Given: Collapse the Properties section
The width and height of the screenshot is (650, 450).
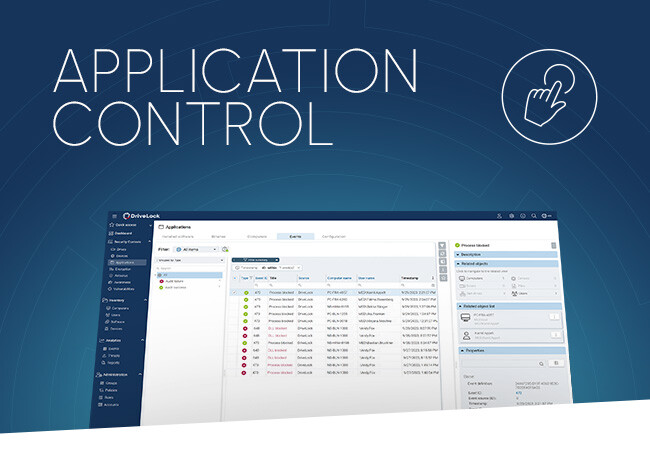Looking at the screenshot, I should click(512, 351).
